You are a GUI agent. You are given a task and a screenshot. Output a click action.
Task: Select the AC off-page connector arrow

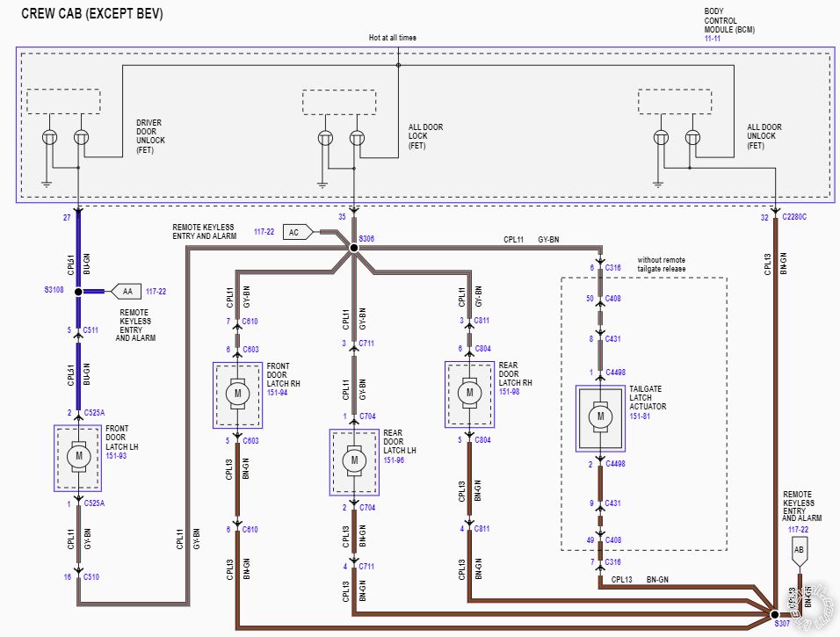pyautogui.click(x=298, y=232)
